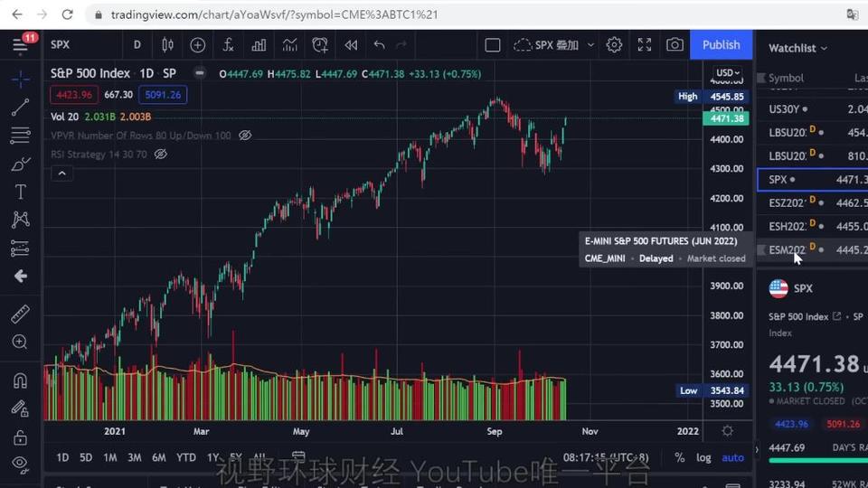Open the USD currency dropdown
The width and height of the screenshot is (868, 488).
pyautogui.click(x=727, y=72)
